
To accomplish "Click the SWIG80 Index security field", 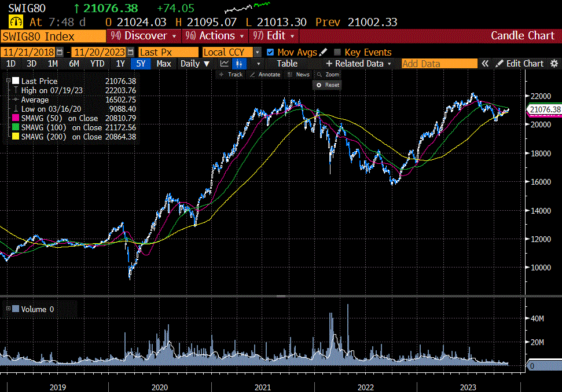I will pos(53,36).
